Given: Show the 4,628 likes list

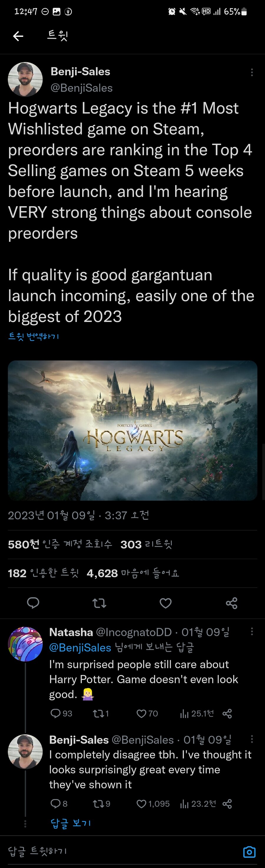Looking at the screenshot, I should pos(133,573).
